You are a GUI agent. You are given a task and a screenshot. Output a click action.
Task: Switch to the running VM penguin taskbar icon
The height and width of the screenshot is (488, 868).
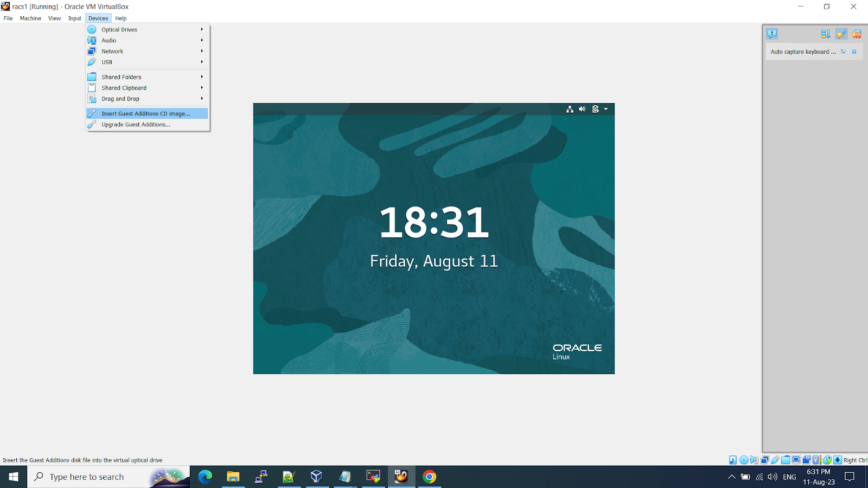tap(401, 477)
